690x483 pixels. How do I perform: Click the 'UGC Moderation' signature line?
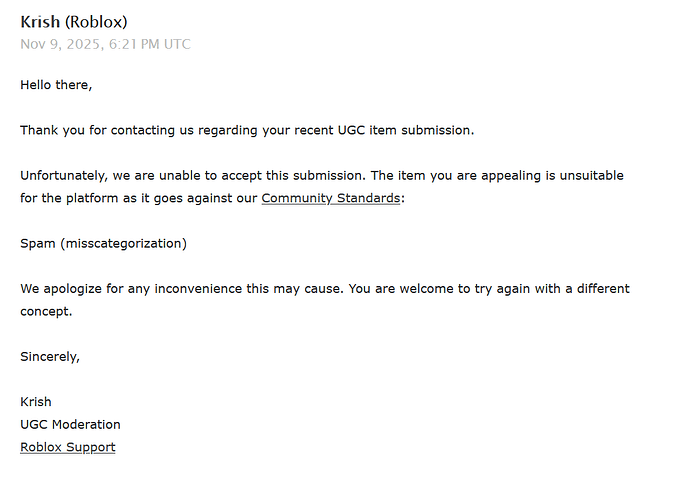click(x=70, y=424)
